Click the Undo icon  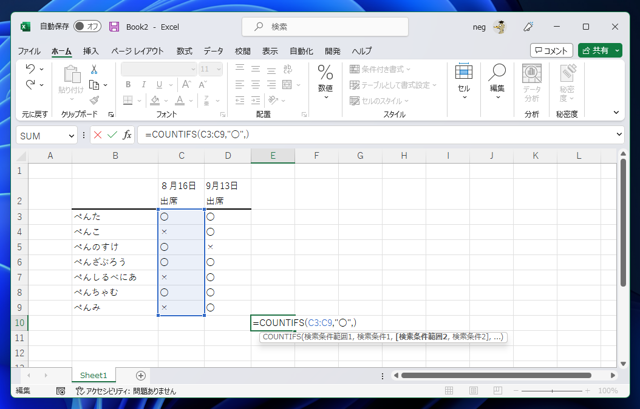click(x=30, y=68)
